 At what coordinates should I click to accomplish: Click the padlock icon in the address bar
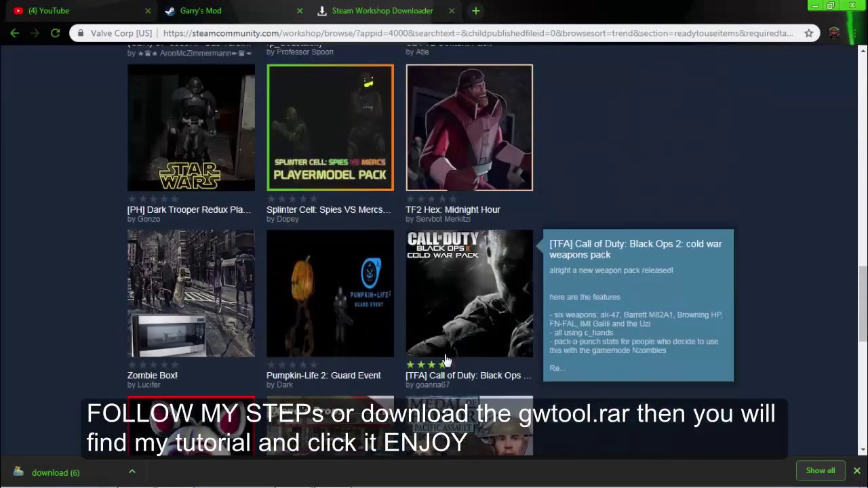(x=81, y=33)
